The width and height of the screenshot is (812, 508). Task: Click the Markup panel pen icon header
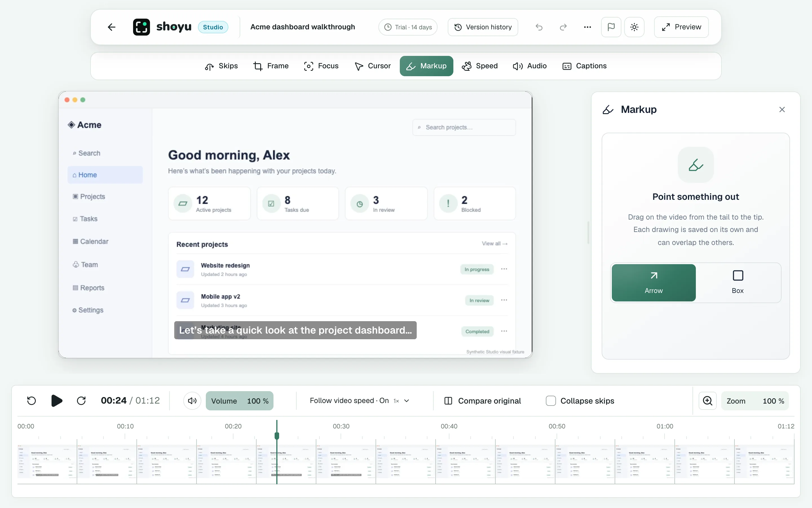pos(608,110)
